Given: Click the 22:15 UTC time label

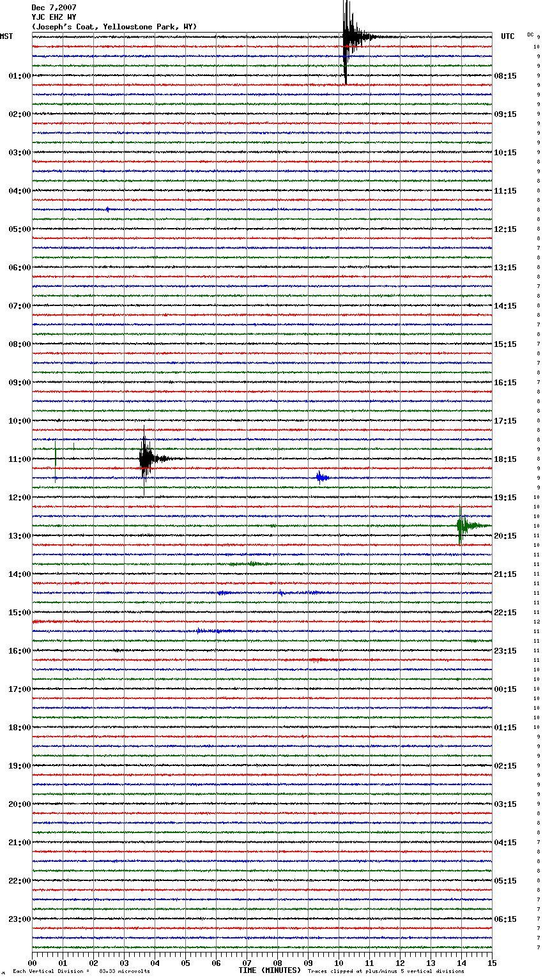Looking at the screenshot, I should tap(505, 612).
